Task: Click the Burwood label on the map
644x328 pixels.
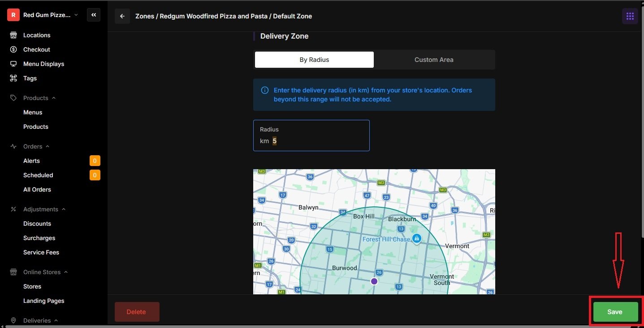Action: tap(345, 268)
